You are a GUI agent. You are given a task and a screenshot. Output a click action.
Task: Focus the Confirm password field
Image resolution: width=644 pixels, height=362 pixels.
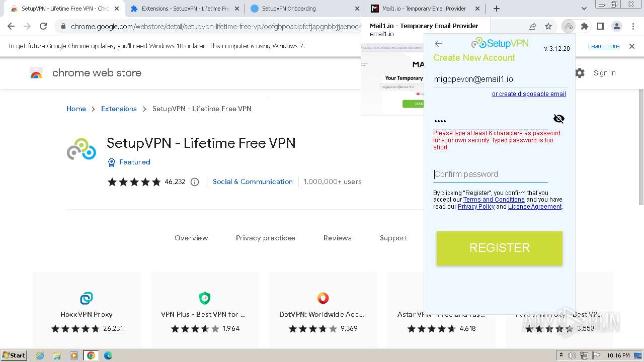491,174
